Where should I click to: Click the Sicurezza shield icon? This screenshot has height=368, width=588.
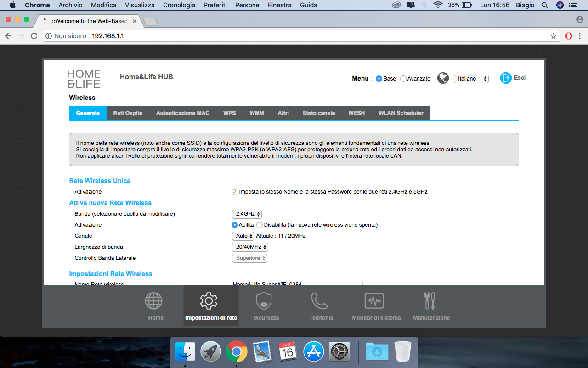[x=264, y=301]
